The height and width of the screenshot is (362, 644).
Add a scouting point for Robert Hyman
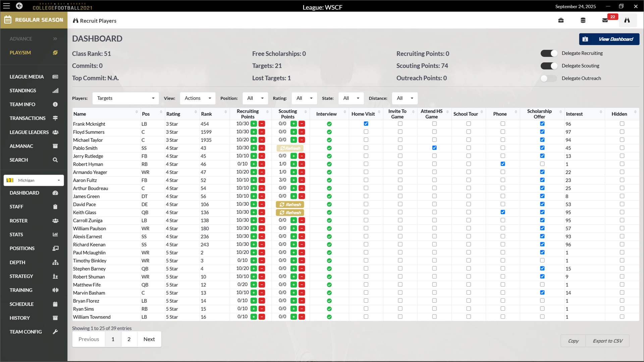(293, 164)
